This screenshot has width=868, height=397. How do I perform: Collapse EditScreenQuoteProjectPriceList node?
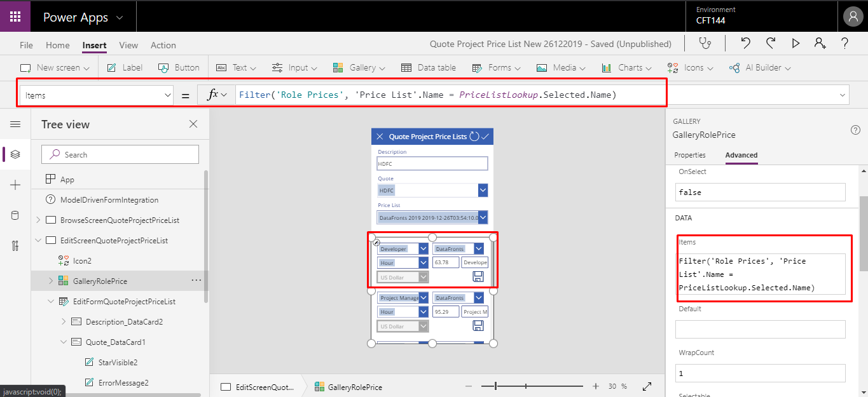coord(38,241)
